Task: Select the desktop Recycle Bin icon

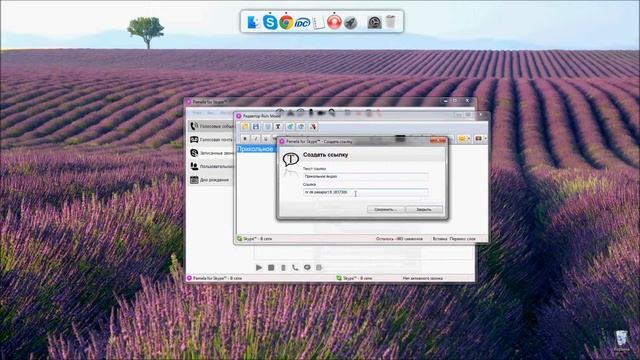Action: [x=621, y=340]
